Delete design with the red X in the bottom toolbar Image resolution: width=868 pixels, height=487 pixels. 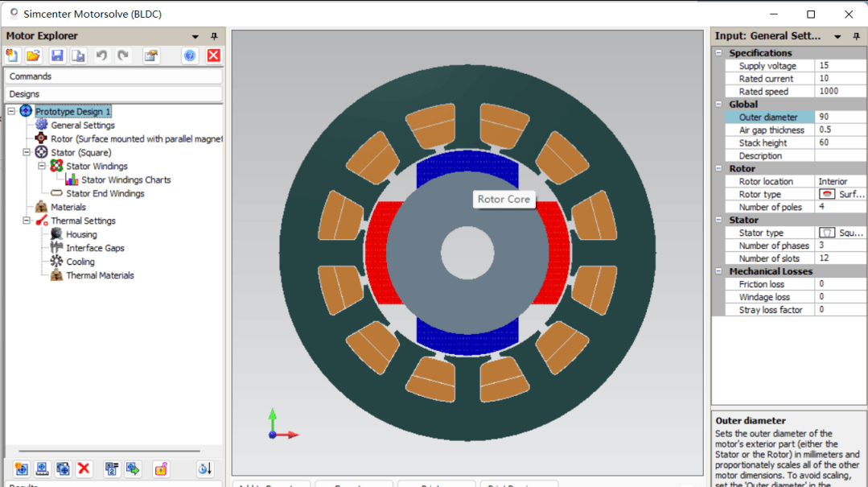tap(84, 469)
